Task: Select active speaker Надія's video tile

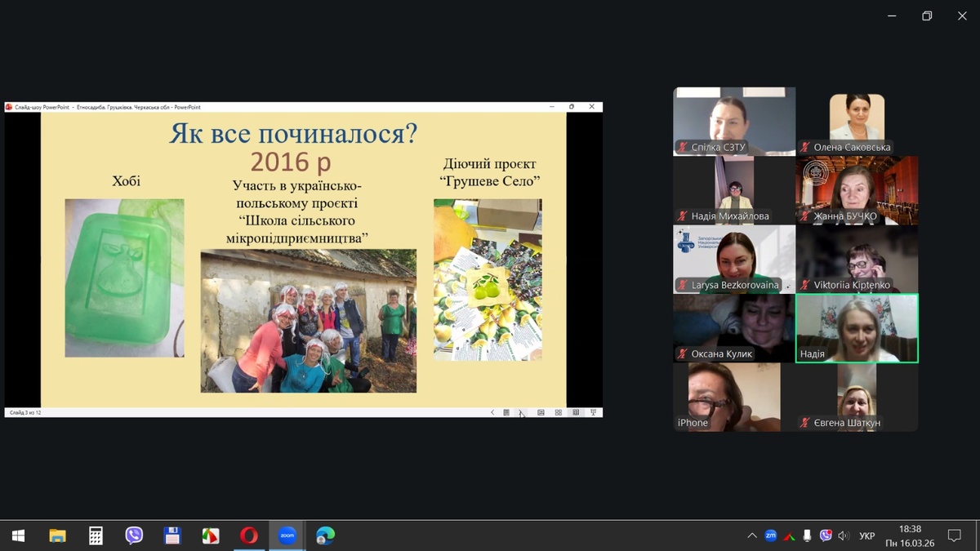Action: pos(857,327)
